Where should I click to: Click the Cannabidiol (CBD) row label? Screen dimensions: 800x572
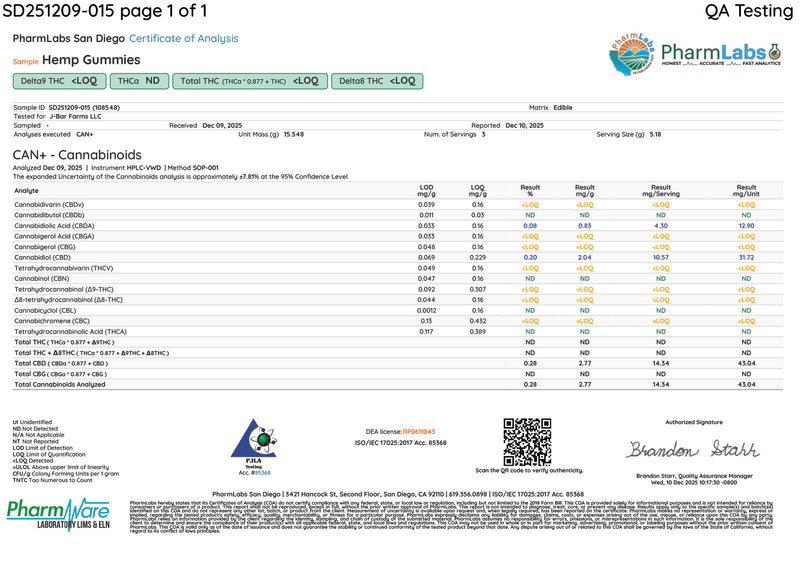(42, 258)
